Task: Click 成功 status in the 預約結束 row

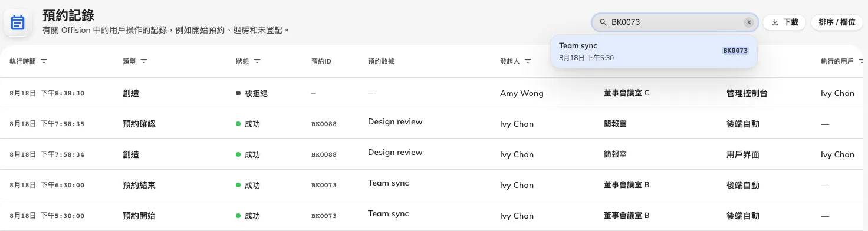Action: [248, 185]
